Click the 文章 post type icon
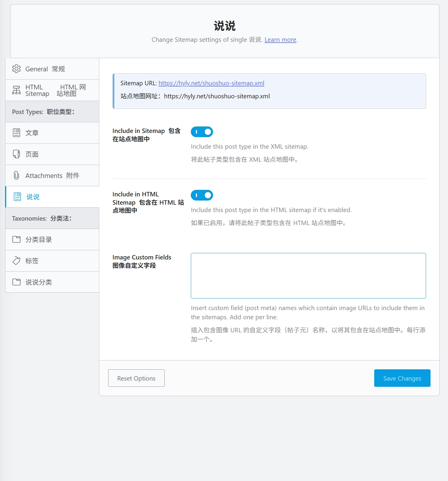 coord(16,133)
